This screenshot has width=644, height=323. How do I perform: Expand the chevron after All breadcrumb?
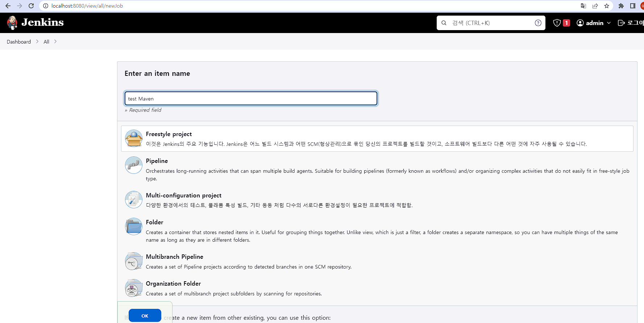[55, 41]
